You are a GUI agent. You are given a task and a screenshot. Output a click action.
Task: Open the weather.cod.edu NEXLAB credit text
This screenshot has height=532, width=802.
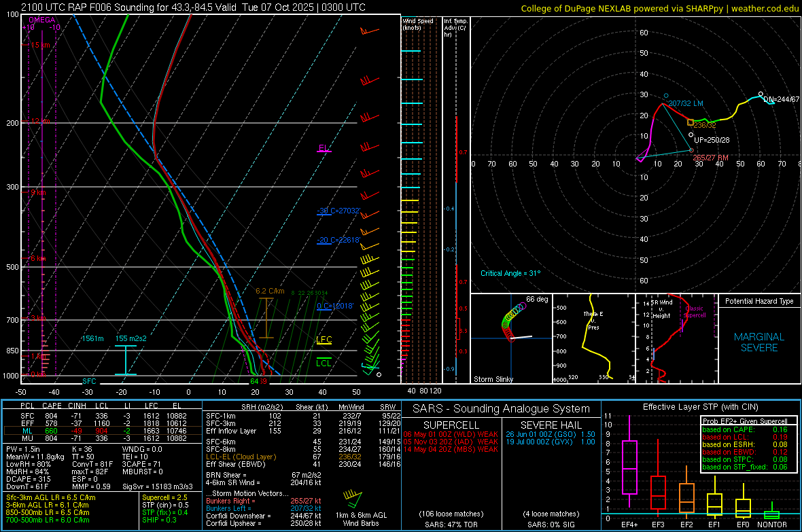(x=660, y=8)
